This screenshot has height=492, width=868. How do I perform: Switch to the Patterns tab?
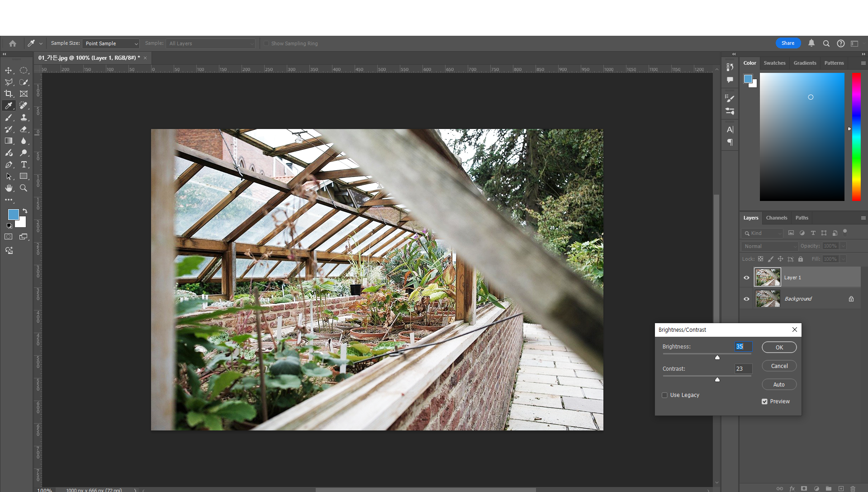[x=834, y=63]
